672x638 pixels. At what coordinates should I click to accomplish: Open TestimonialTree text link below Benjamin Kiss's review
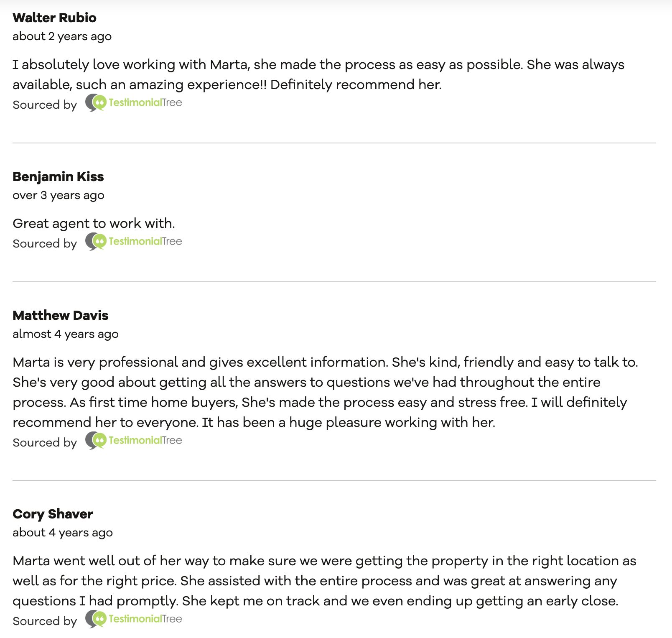(x=145, y=241)
